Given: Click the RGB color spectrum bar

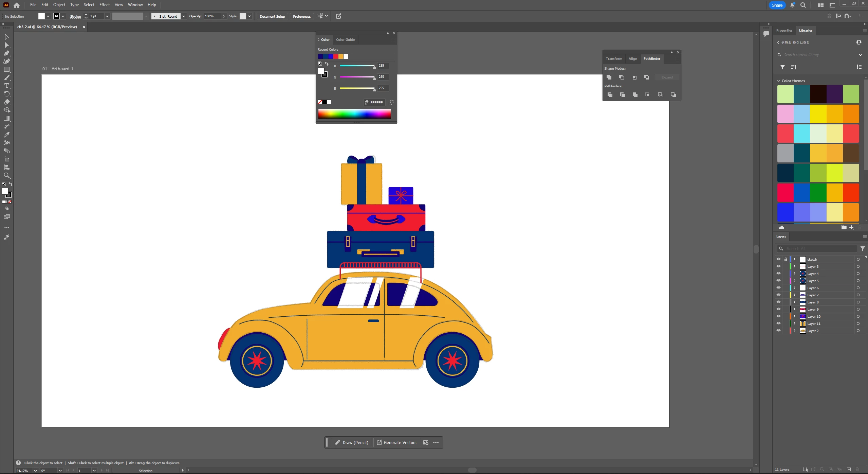Looking at the screenshot, I should pyautogui.click(x=354, y=114).
